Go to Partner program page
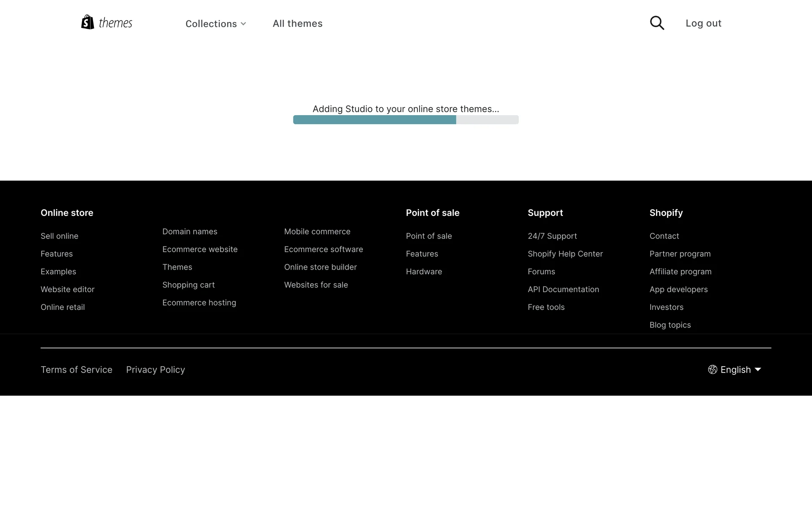812x508 pixels. click(x=680, y=254)
